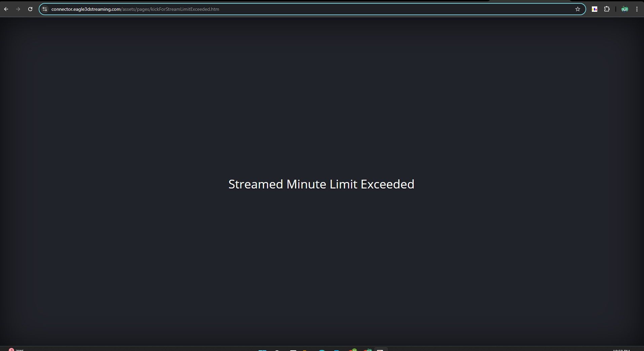Open the weather widget on the taskbar
The width and height of the screenshot is (644, 351).
click(x=16, y=350)
